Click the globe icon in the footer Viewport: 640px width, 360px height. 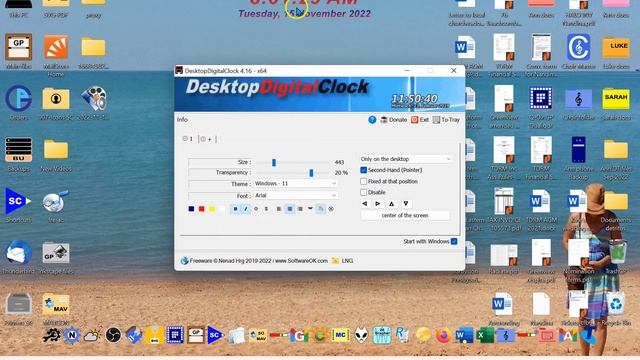pos(184,260)
